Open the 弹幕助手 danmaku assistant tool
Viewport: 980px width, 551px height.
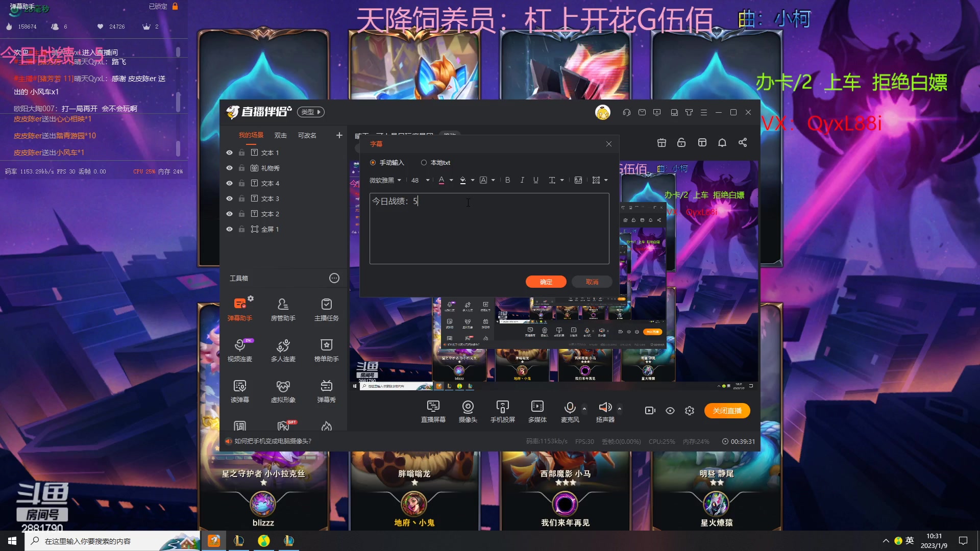click(x=239, y=309)
